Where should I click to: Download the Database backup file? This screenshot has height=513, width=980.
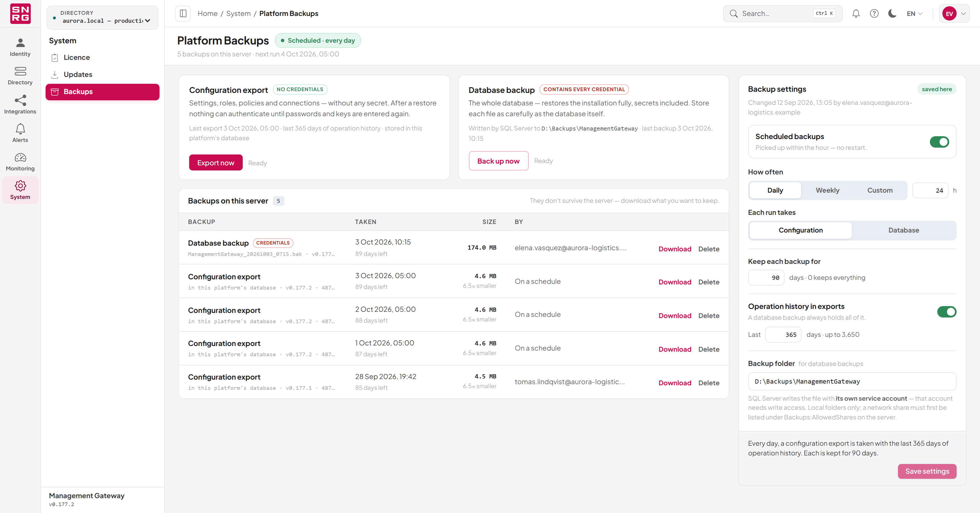click(x=675, y=249)
